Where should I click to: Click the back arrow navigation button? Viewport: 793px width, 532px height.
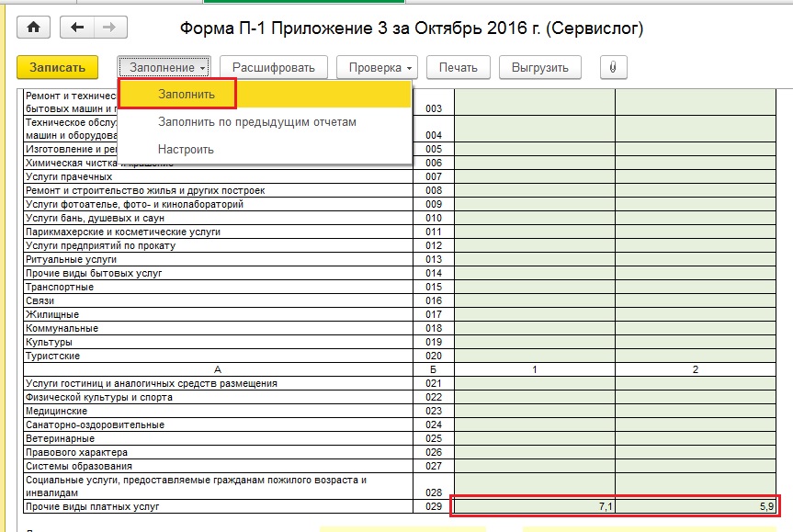[77, 28]
